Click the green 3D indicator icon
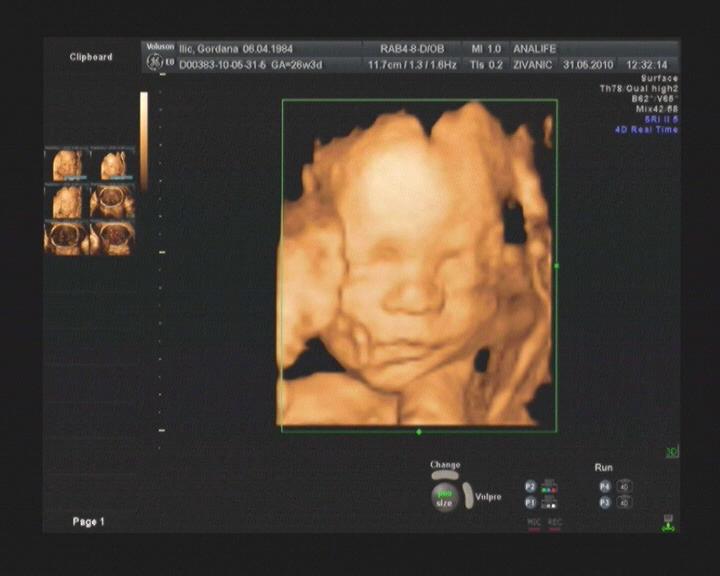Screen dimensions: 720x576 671,453
